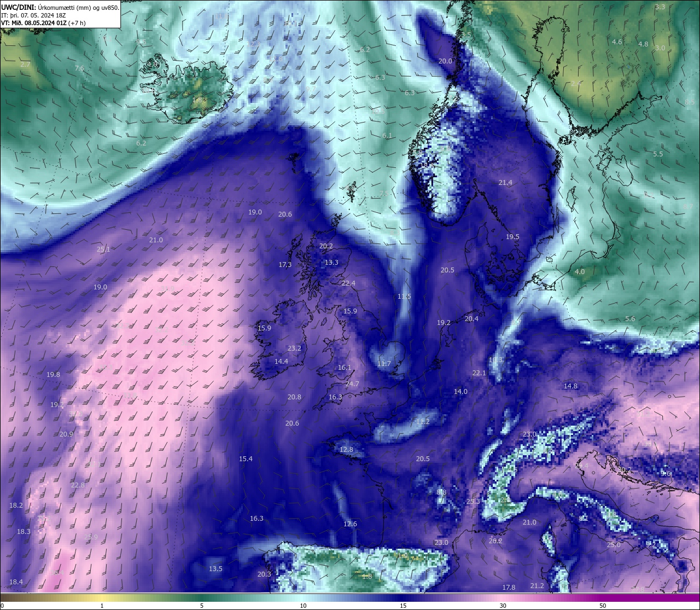700x610 pixels.
Task: Click the 4.6 value label
Action: point(617,42)
